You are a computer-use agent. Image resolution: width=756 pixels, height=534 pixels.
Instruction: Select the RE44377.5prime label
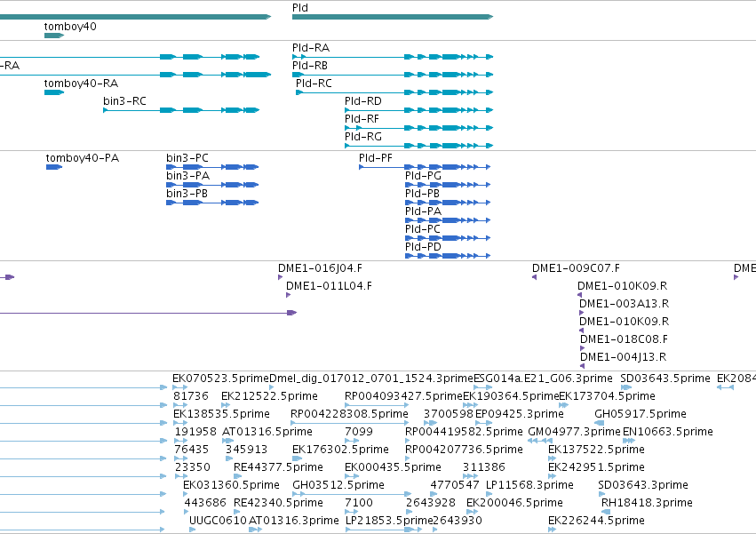click(278, 468)
